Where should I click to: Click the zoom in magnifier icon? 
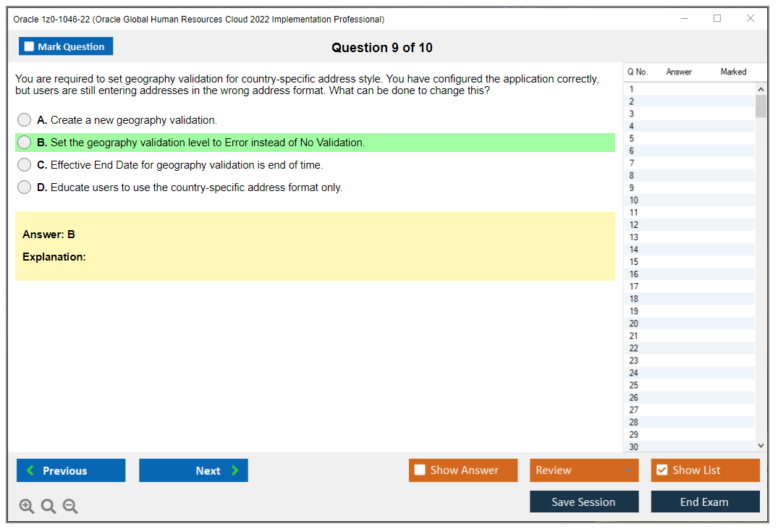coord(26,506)
